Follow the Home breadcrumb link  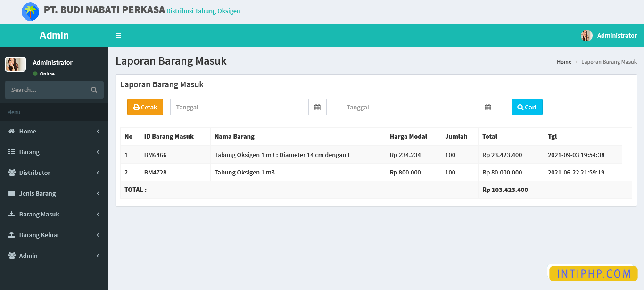[x=563, y=62]
